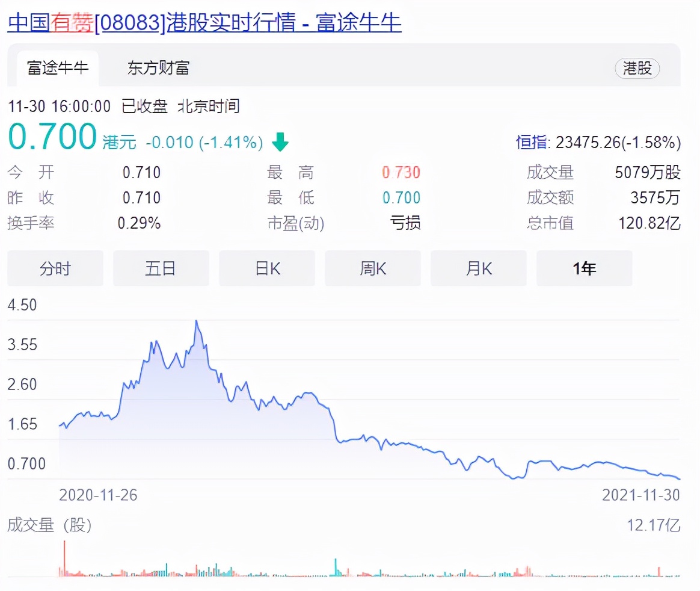
Task: View the 周K weekly chart
Action: pyautogui.click(x=372, y=268)
